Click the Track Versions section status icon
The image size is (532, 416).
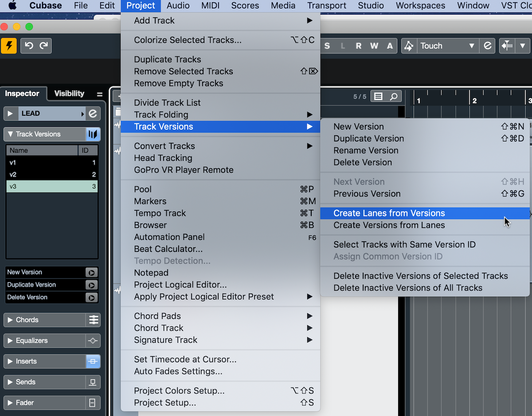93,134
